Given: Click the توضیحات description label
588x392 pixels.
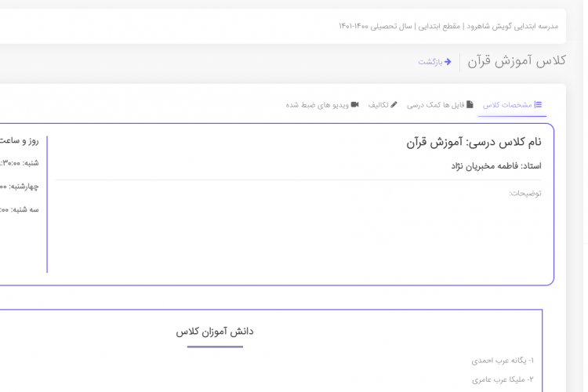Looking at the screenshot, I should pyautogui.click(x=525, y=193).
